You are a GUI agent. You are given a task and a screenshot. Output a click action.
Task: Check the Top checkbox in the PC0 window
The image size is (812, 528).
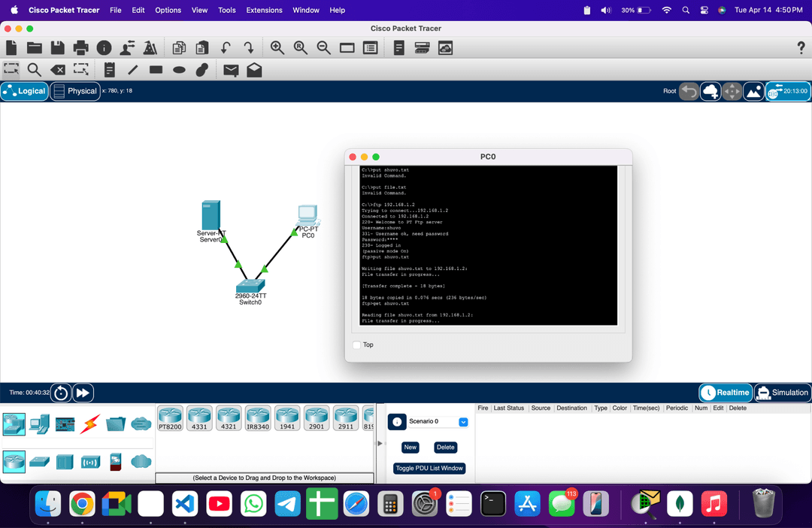click(357, 345)
